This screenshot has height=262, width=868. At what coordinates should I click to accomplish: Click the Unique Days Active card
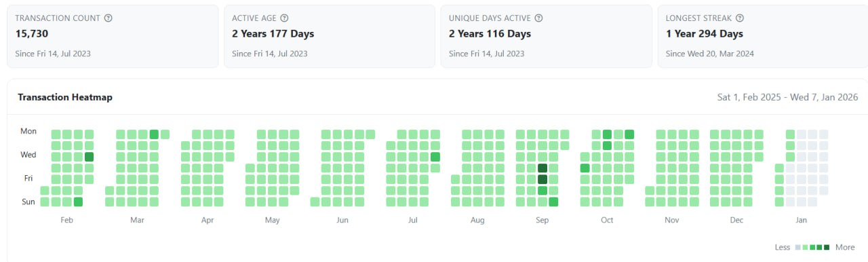pyautogui.click(x=546, y=37)
